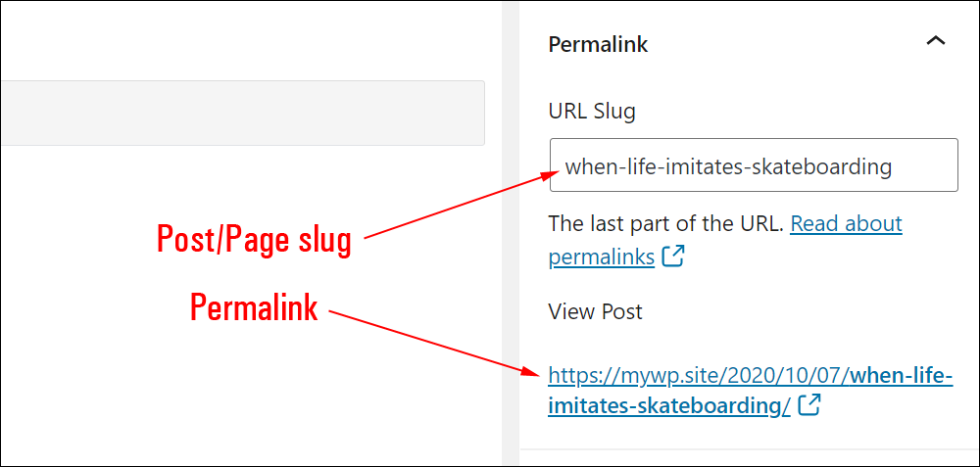The height and width of the screenshot is (467, 980).
Task: Click the 'The last part of the URL.' help text
Action: [665, 223]
